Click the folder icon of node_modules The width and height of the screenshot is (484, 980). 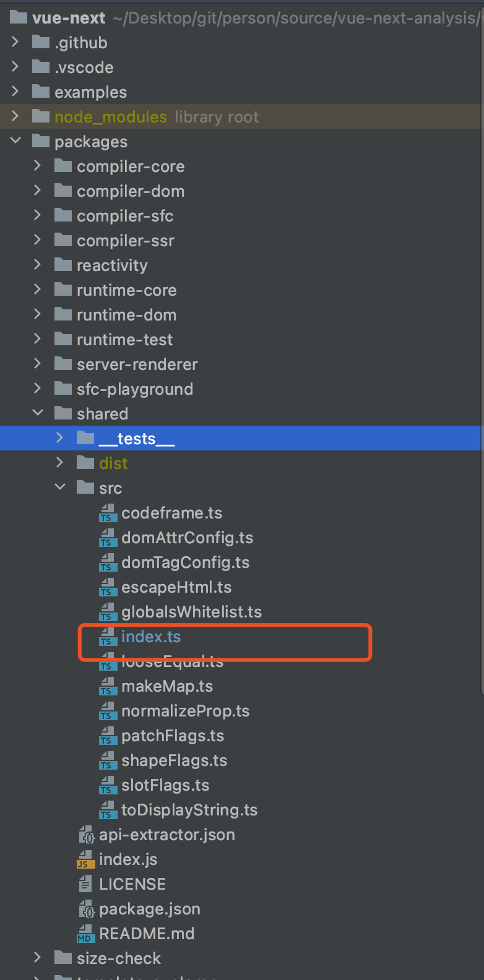click(x=41, y=116)
